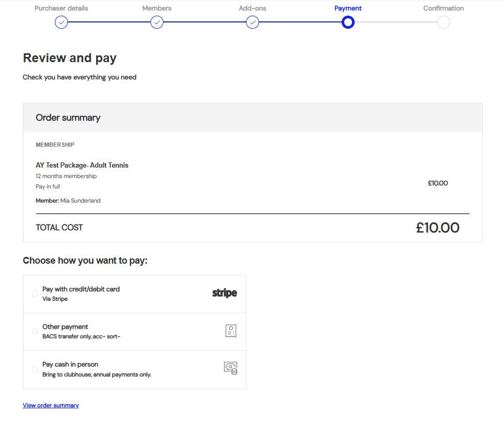Viewport: 504px width, 425px height.
Task: Go to the Members step label
Action: point(157,8)
